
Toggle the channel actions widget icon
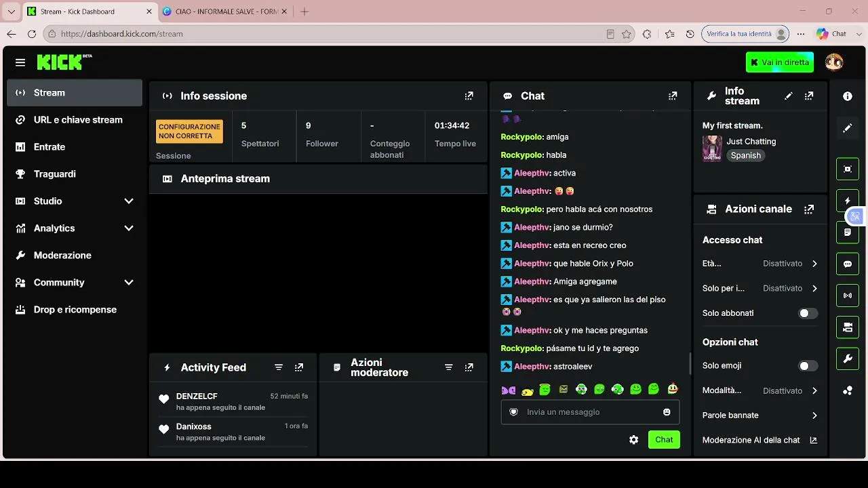pyautogui.click(x=848, y=327)
